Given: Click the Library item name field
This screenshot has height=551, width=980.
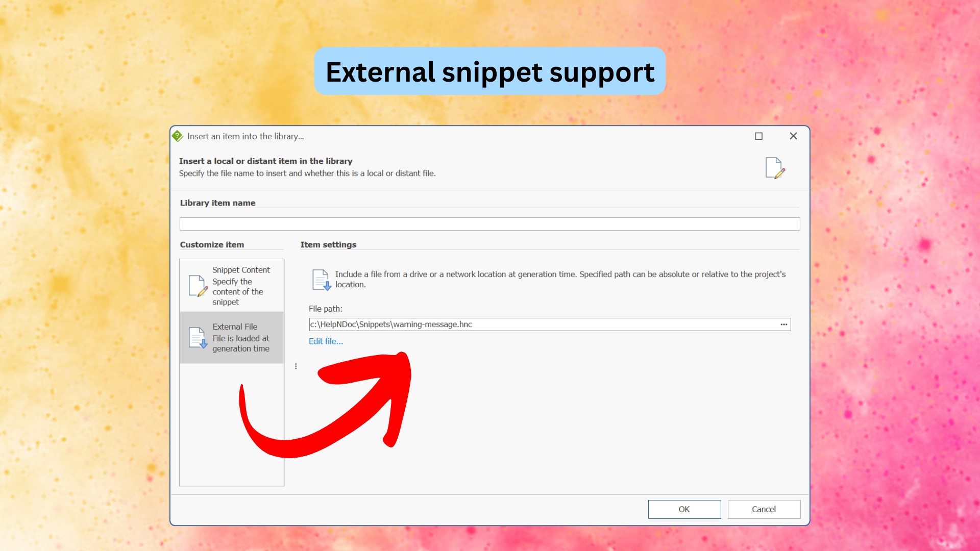Looking at the screenshot, I should click(489, 224).
